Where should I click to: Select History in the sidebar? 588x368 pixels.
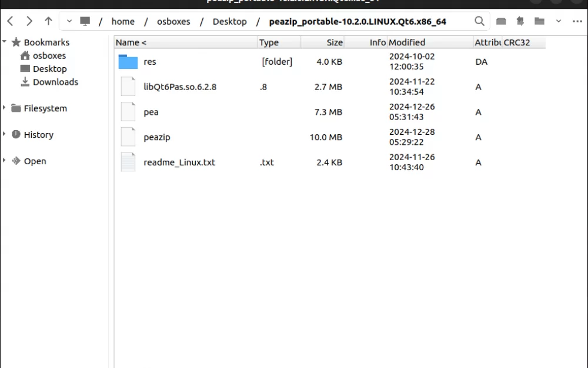(x=39, y=134)
